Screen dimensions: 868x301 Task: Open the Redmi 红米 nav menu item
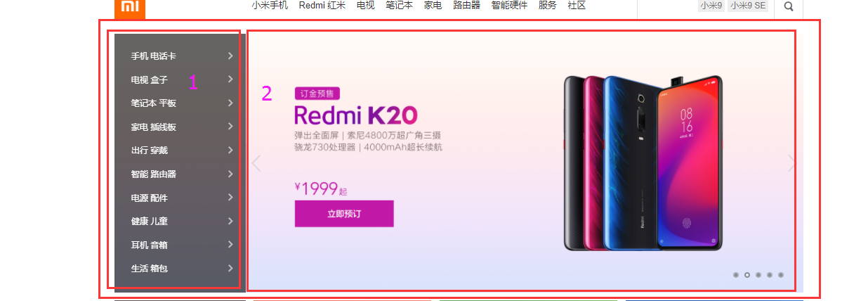(x=322, y=6)
